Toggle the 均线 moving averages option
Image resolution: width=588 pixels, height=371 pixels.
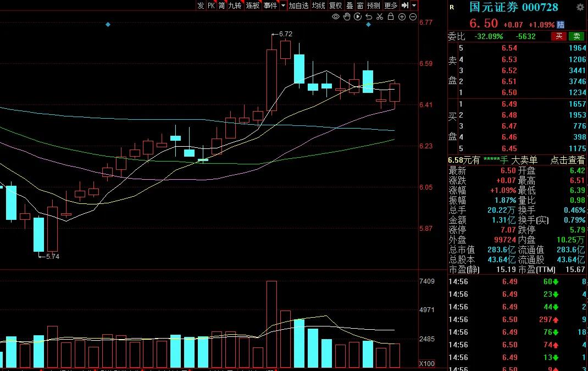pyautogui.click(x=318, y=5)
